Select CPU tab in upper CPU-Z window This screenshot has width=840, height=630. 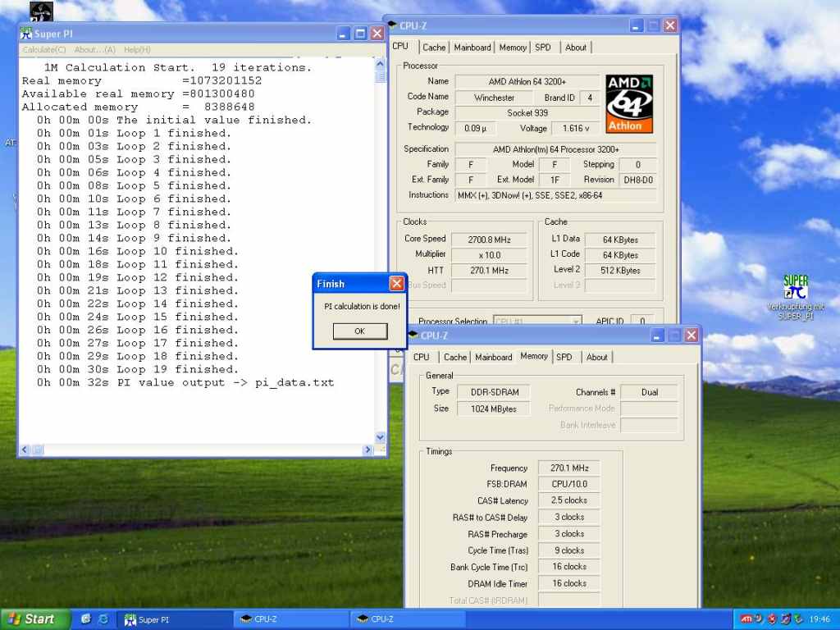click(x=400, y=47)
